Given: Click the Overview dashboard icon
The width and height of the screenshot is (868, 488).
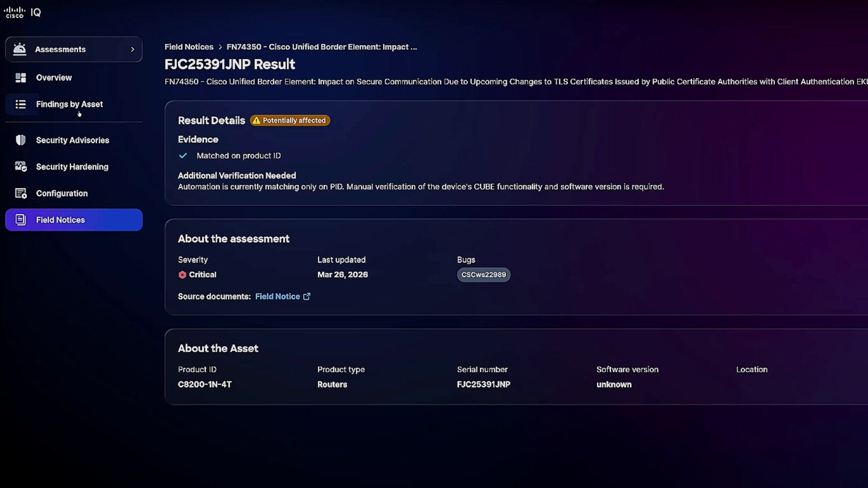Looking at the screenshot, I should click(x=21, y=78).
